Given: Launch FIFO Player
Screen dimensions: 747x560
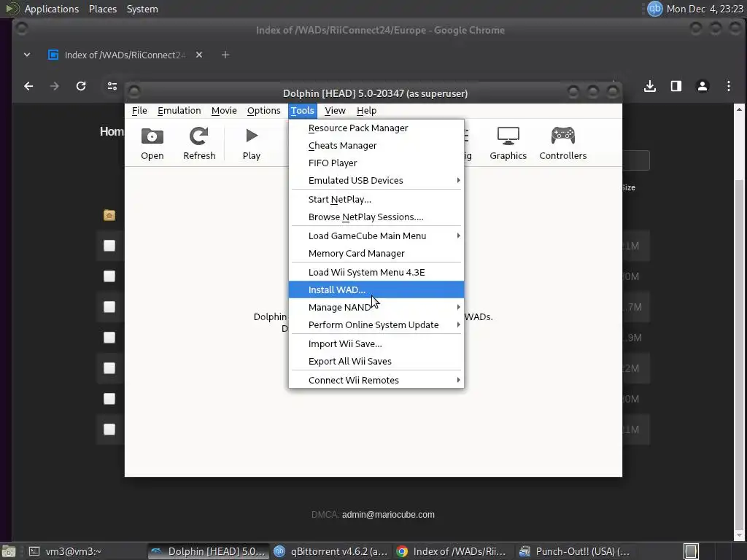Looking at the screenshot, I should (x=376, y=163).
